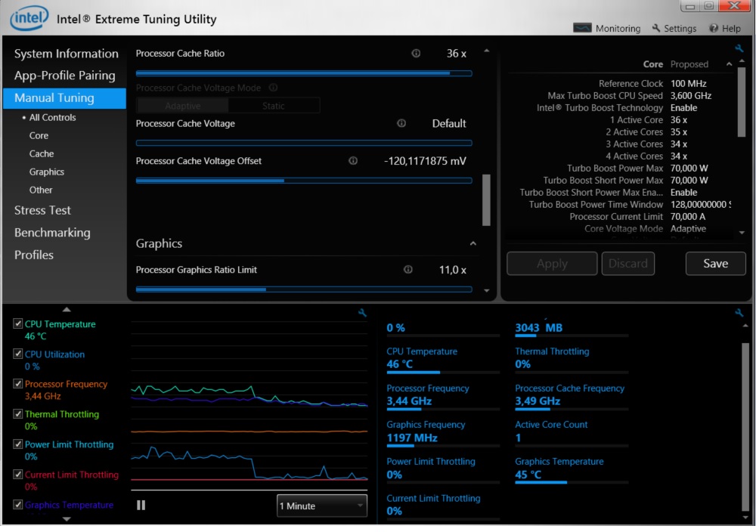756x532 pixels.
Task: Open Help from top bar
Action: [x=725, y=28]
